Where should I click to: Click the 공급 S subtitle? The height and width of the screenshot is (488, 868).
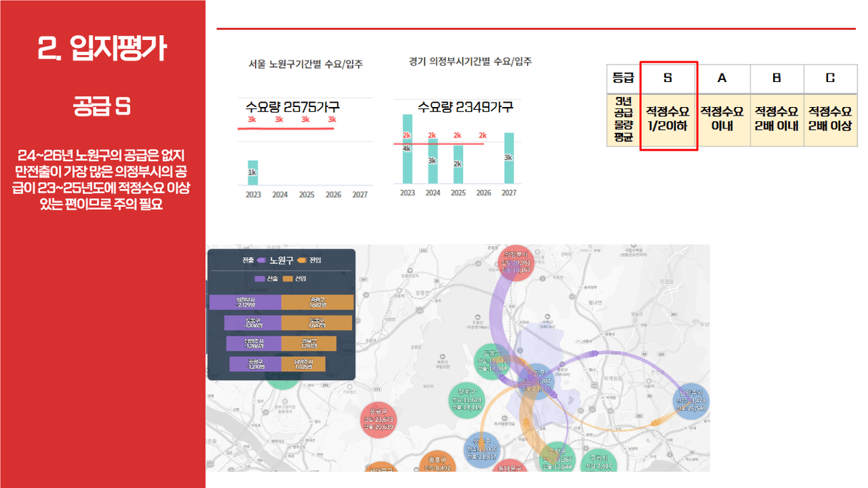[102, 107]
